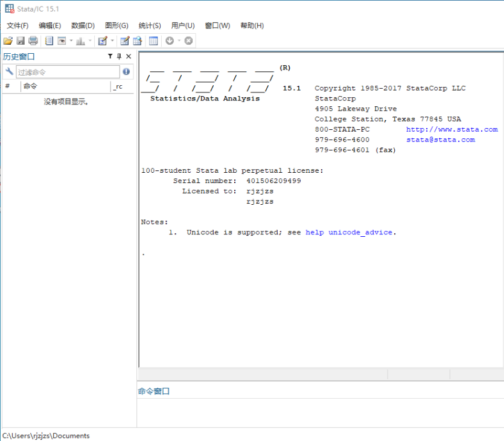Open the Do-file Editor icon
504x441 pixels.
pos(102,40)
